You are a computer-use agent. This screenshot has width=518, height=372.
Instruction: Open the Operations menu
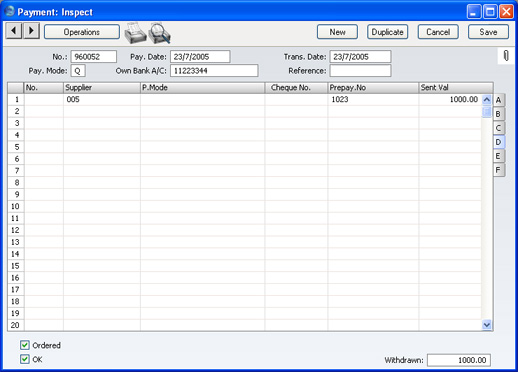82,32
